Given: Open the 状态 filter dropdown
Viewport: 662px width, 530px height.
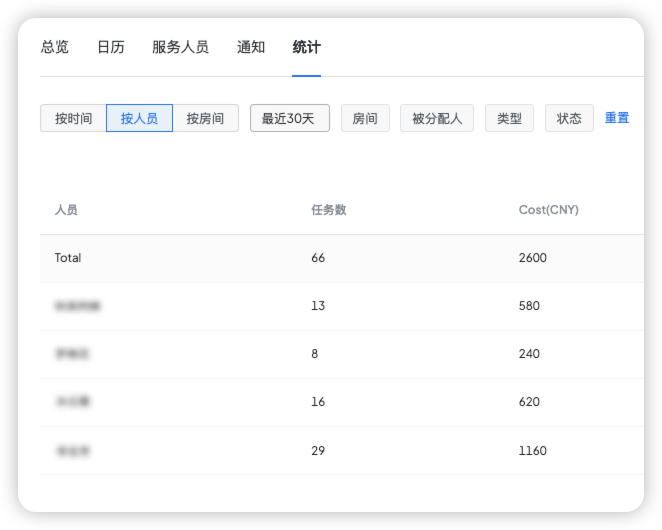Looking at the screenshot, I should 569,118.
